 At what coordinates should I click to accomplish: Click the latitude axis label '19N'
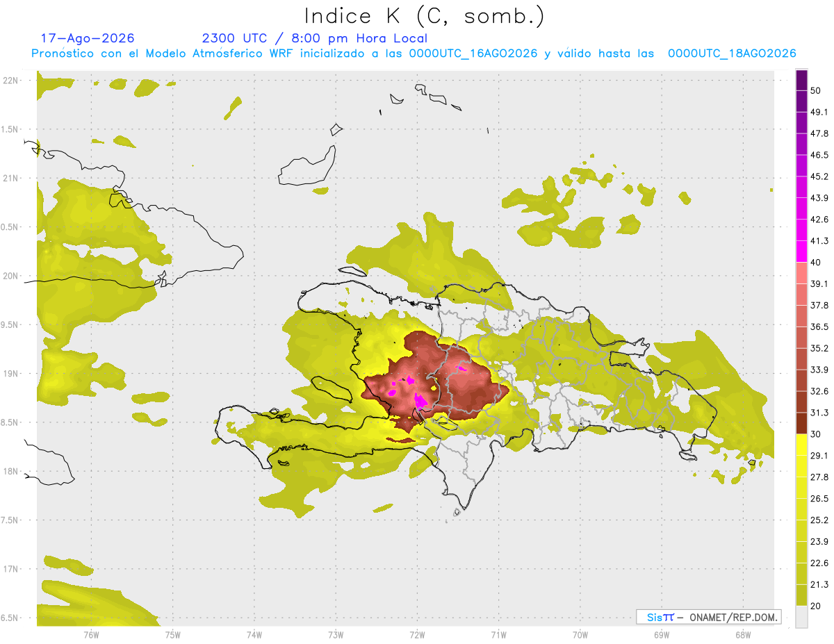pyautogui.click(x=10, y=374)
